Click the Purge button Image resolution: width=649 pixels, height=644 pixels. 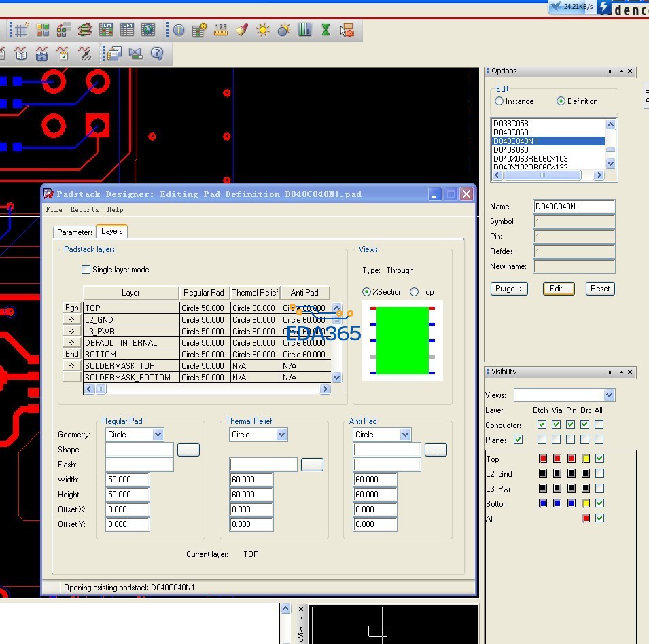509,289
